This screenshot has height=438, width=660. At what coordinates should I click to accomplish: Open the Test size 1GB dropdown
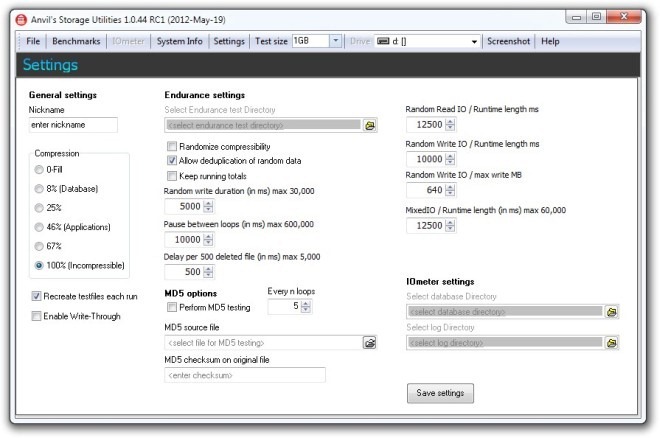pyautogui.click(x=335, y=41)
